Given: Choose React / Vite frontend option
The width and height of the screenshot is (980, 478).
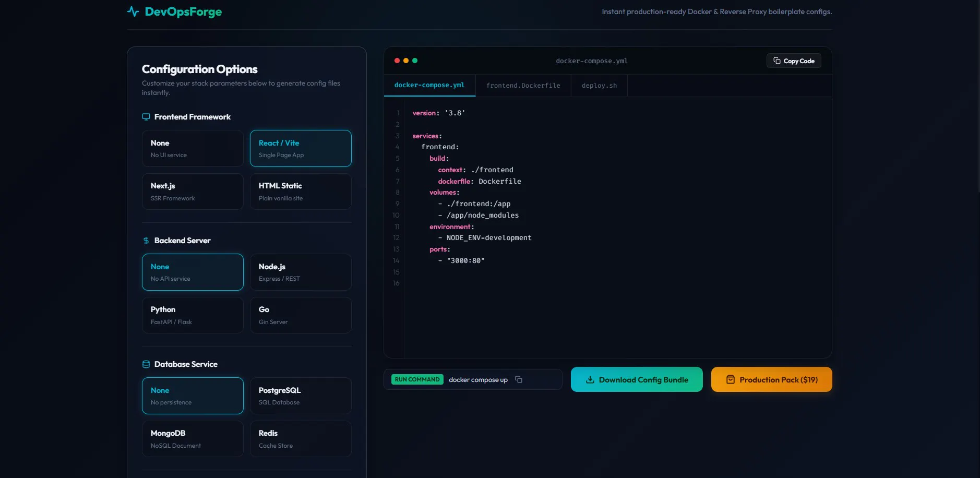Looking at the screenshot, I should coord(301,148).
